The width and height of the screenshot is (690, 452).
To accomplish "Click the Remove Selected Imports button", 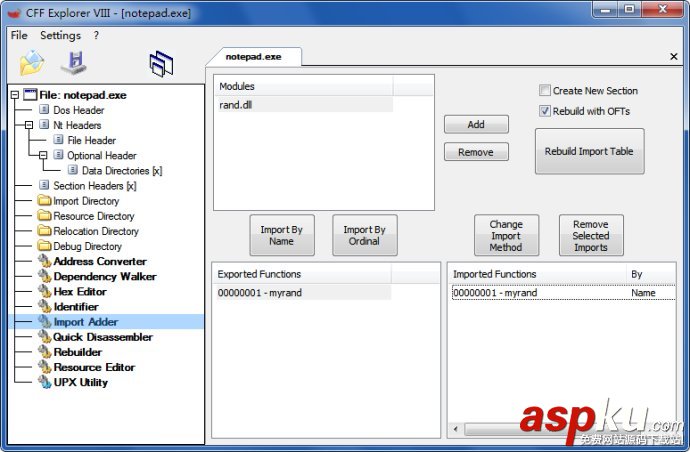I will coord(591,235).
